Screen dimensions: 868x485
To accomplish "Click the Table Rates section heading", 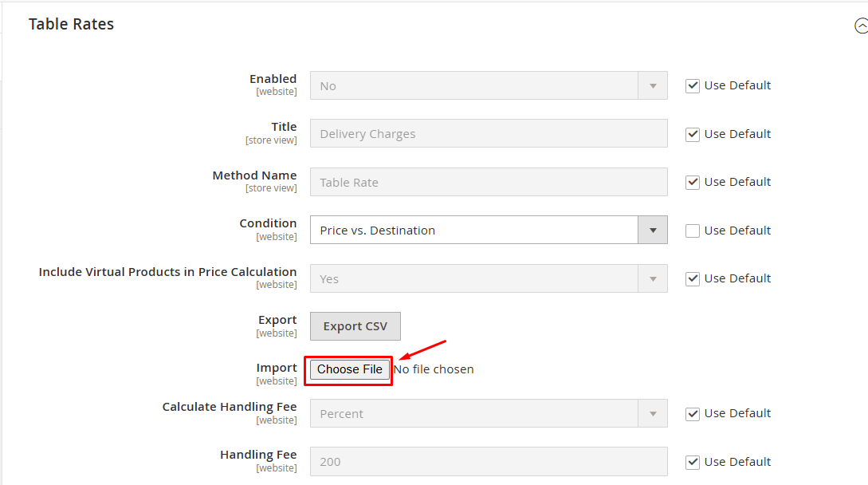I will [x=71, y=24].
